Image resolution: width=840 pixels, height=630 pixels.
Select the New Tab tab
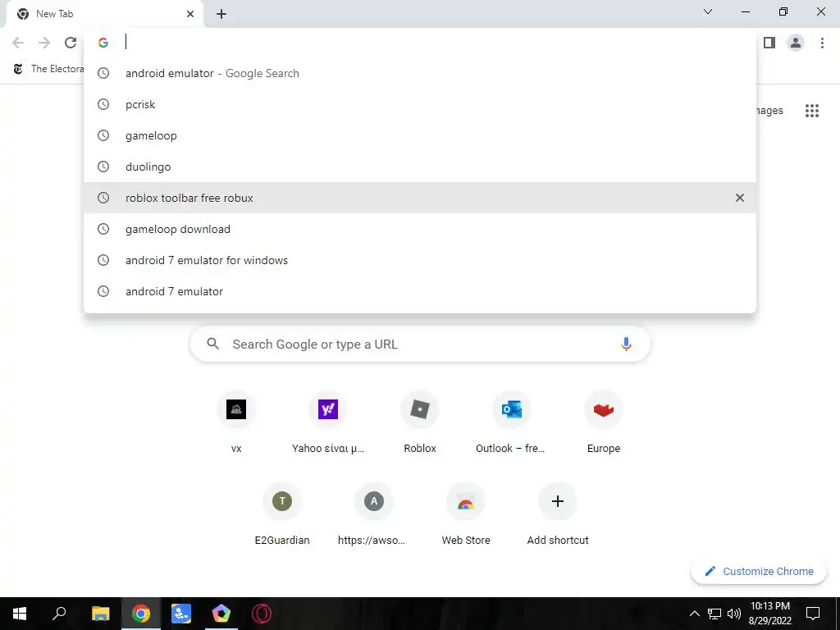[x=104, y=14]
